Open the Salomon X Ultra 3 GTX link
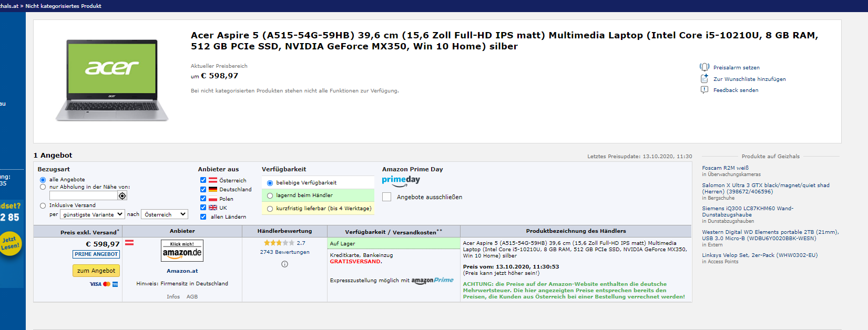 pyautogui.click(x=765, y=188)
